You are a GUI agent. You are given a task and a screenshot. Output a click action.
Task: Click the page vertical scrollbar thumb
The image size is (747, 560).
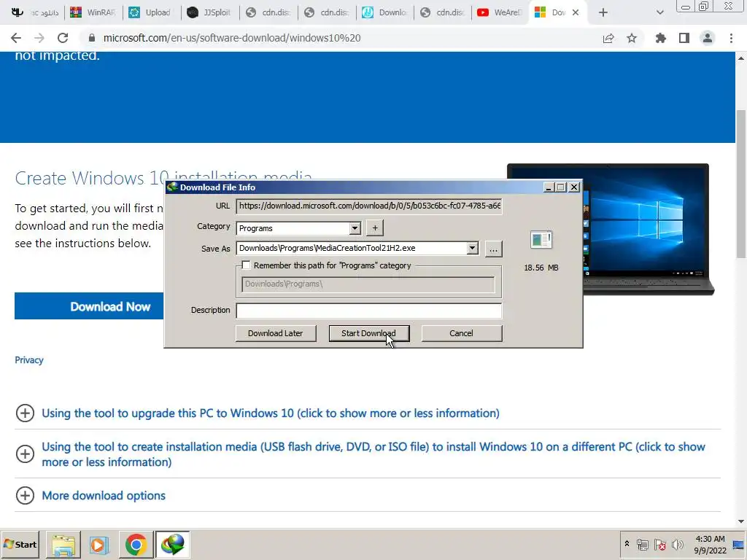(x=741, y=183)
